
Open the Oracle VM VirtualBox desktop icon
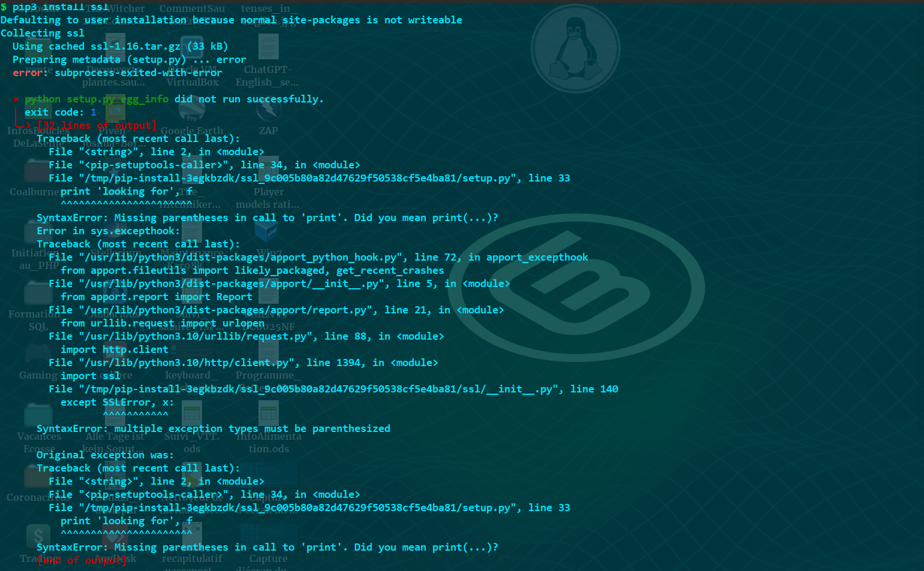point(192,46)
